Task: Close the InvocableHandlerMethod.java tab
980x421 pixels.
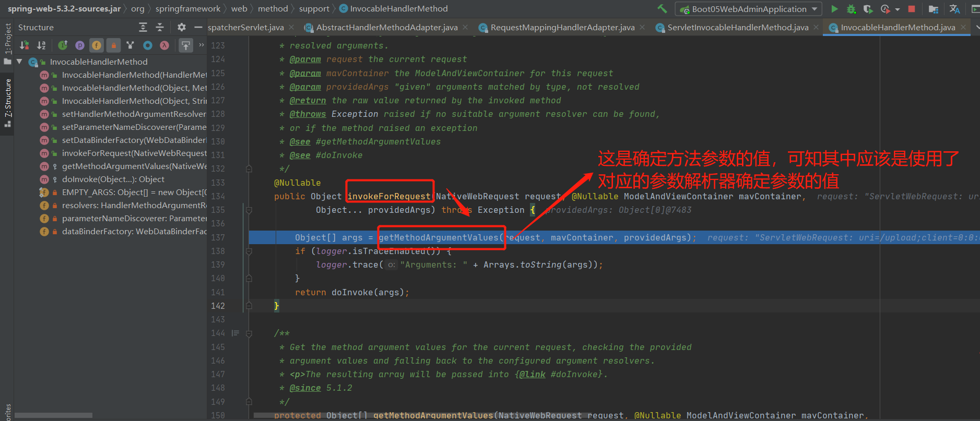Action: click(x=963, y=27)
